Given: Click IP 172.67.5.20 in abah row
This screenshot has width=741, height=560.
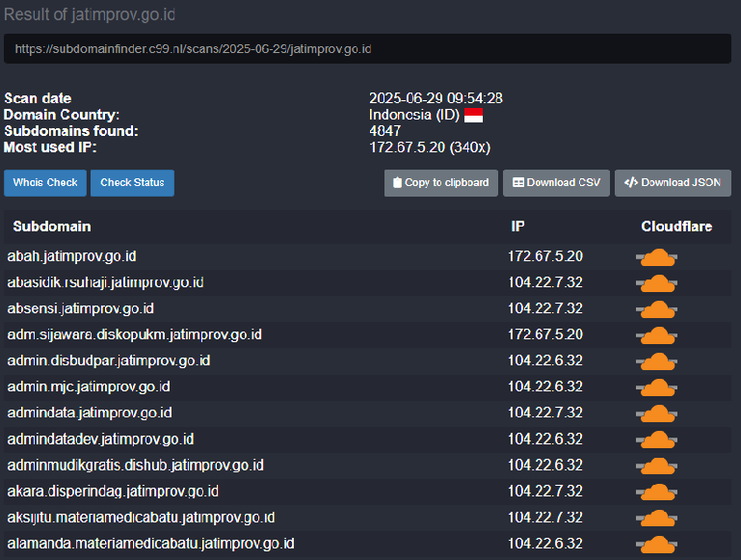Looking at the screenshot, I should 545,256.
